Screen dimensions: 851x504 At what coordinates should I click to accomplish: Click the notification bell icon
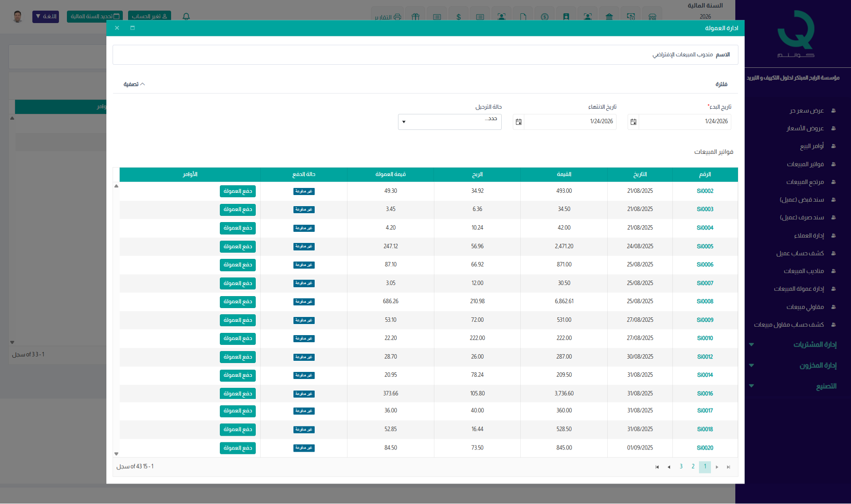186,16
